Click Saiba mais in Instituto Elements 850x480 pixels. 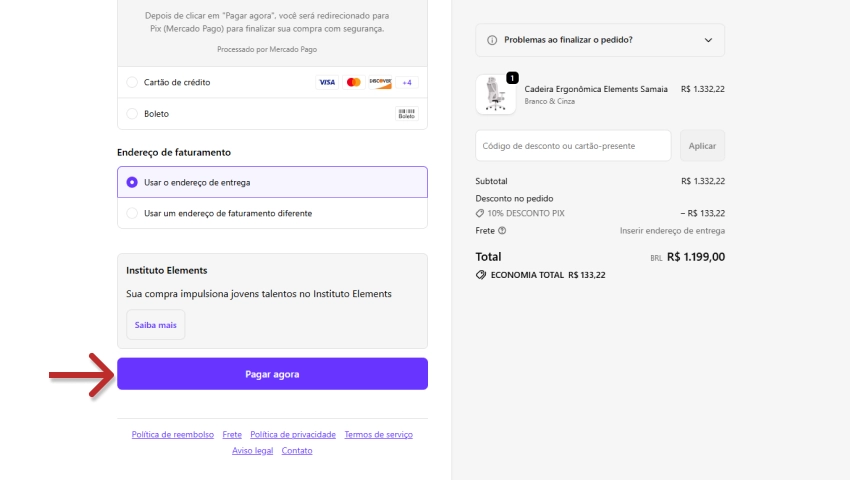(156, 325)
